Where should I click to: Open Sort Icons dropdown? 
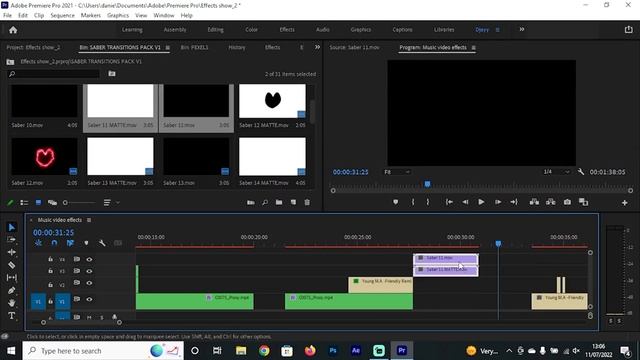[x=111, y=202]
